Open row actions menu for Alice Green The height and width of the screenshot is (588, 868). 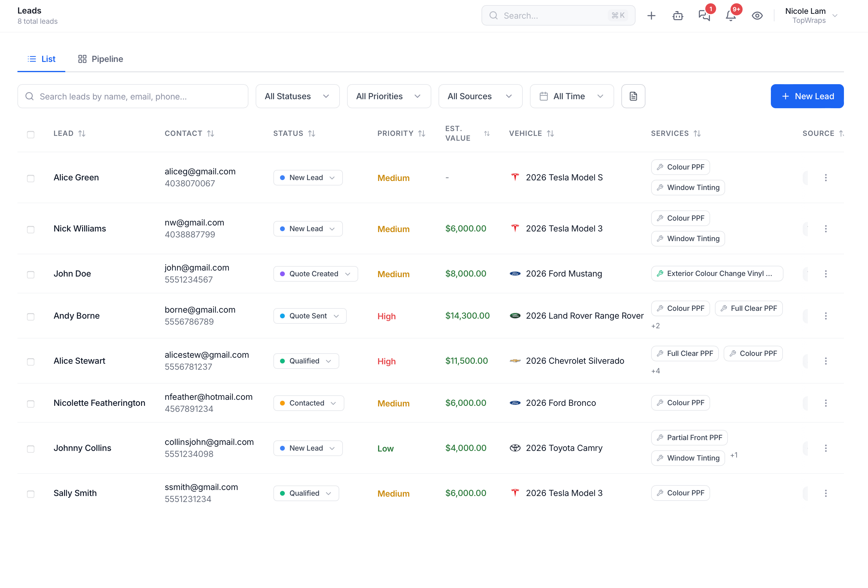[x=825, y=178]
